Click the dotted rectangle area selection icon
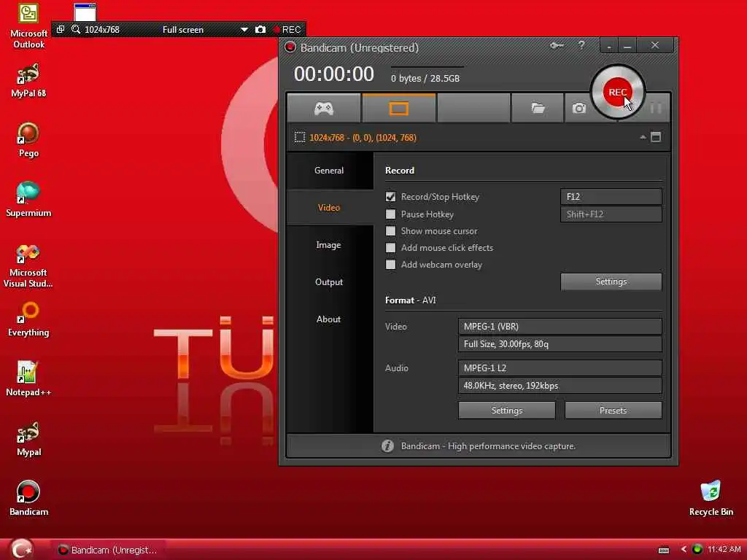747x560 pixels. [x=300, y=138]
